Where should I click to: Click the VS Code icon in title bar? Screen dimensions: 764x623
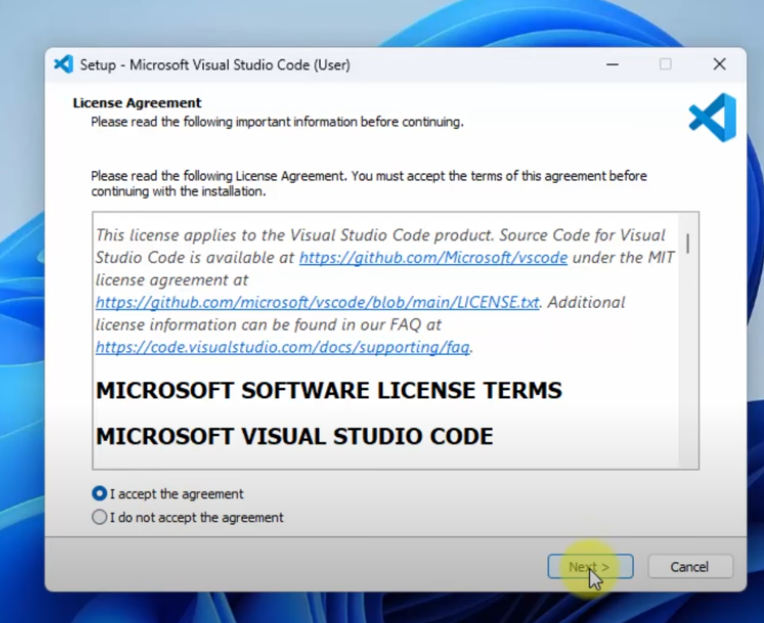(64, 64)
